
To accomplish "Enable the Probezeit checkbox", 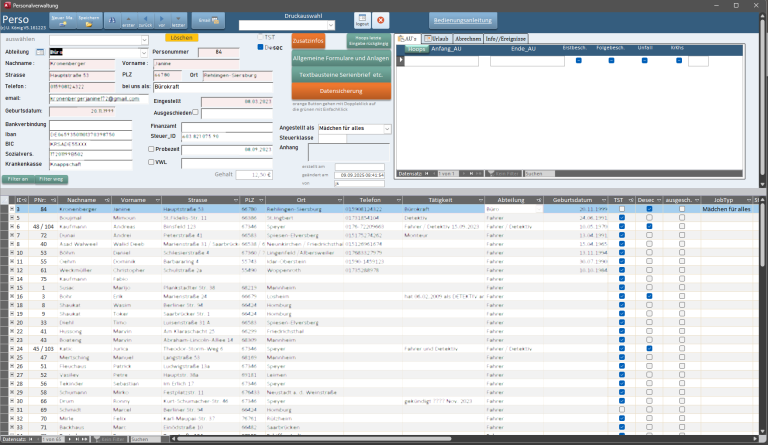I will [x=150, y=148].
